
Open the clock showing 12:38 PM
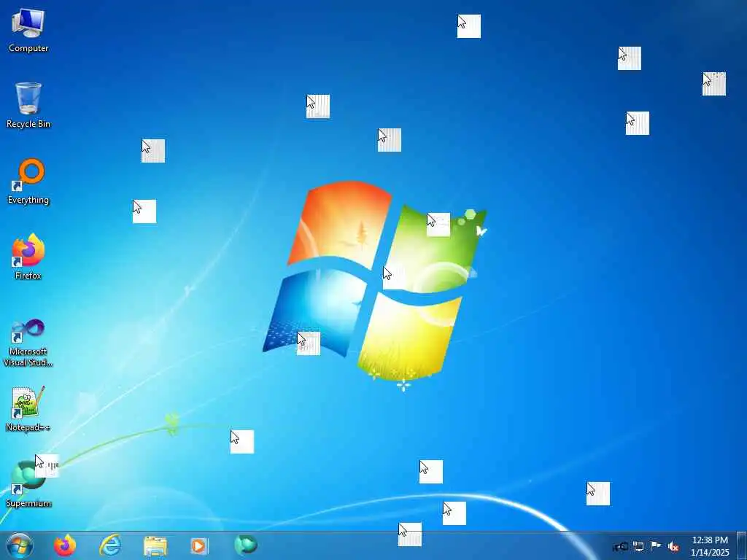(x=710, y=546)
